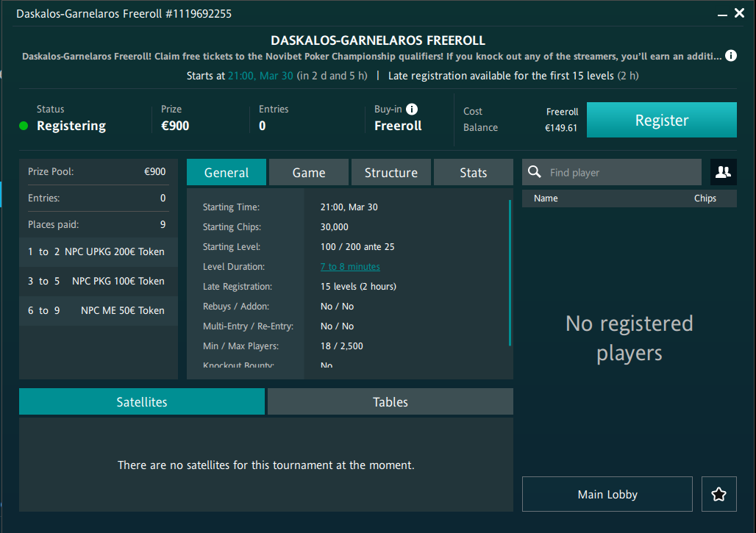Select the '1 to 2' NPC UPKG prize row
Image resolution: width=756 pixels, height=533 pixels.
98,252
